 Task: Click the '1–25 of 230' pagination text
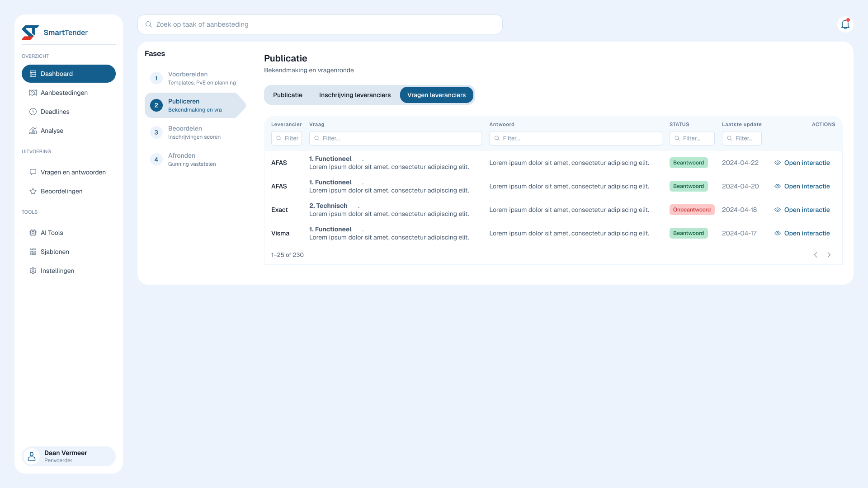[288, 255]
